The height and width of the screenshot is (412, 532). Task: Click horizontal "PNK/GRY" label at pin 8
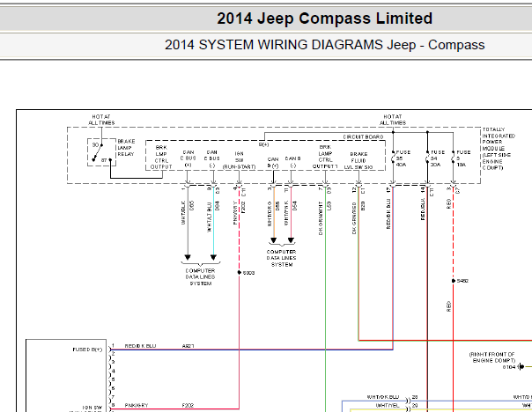pyautogui.click(x=137, y=405)
